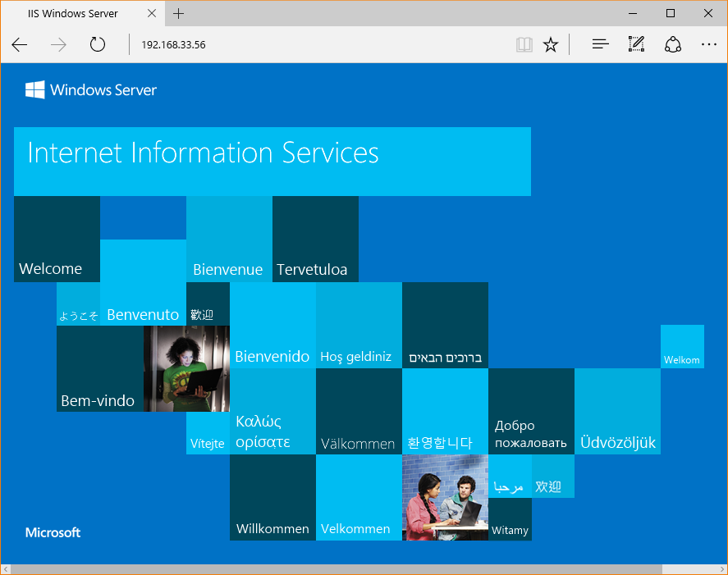Click the Tervetuloa tile
728x575 pixels.
316,239
